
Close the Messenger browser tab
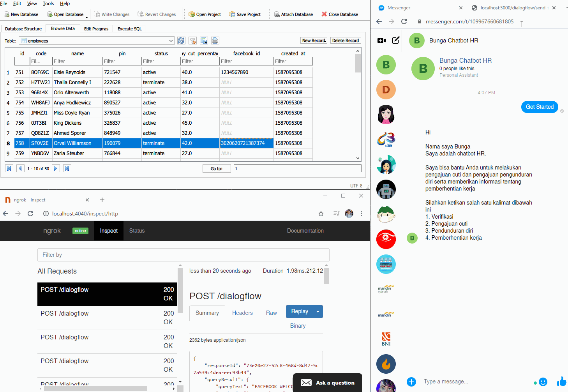click(461, 8)
